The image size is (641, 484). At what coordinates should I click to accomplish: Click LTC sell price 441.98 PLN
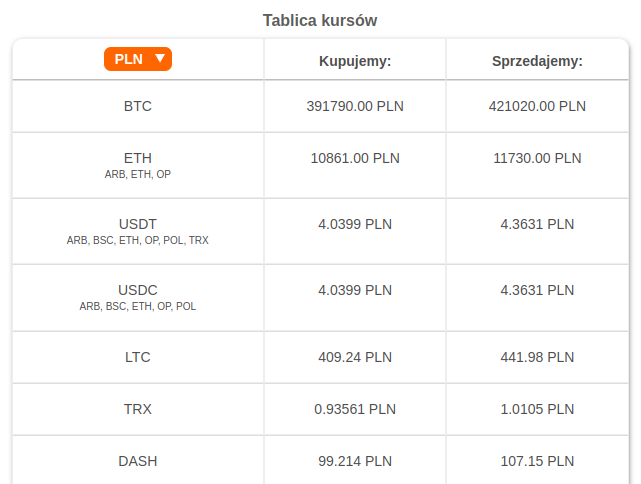(537, 356)
